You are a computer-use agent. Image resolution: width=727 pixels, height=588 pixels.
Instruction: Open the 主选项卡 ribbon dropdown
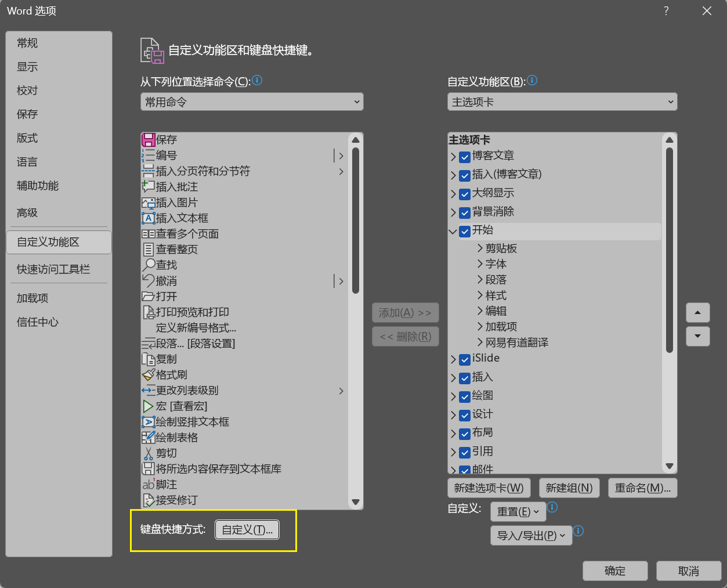click(x=562, y=102)
